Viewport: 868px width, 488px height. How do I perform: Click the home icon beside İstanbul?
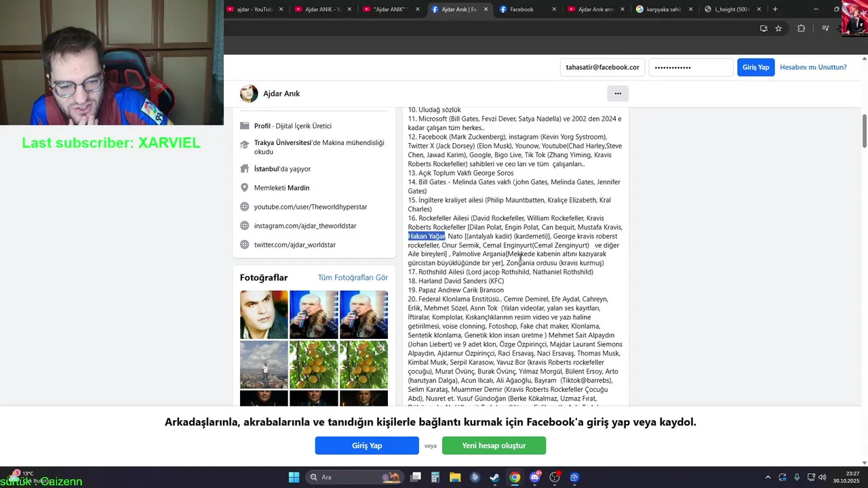tap(245, 169)
